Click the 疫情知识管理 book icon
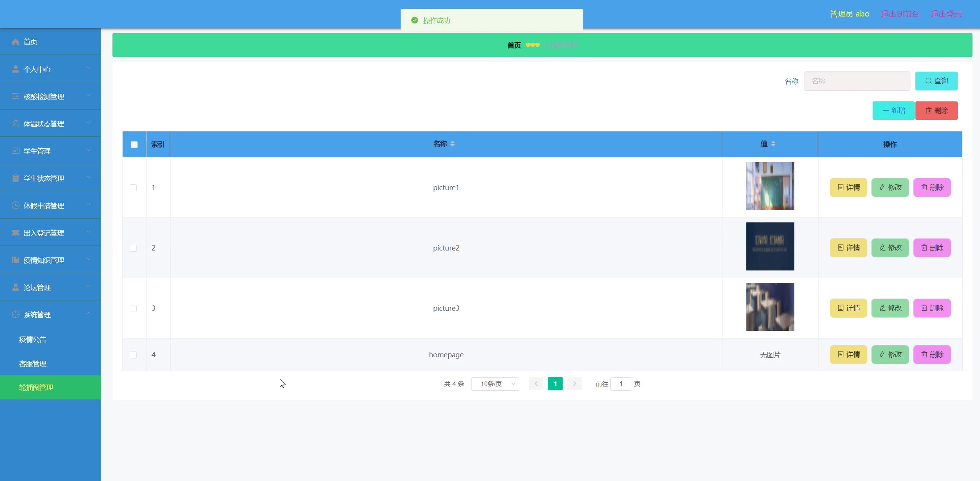 click(15, 260)
